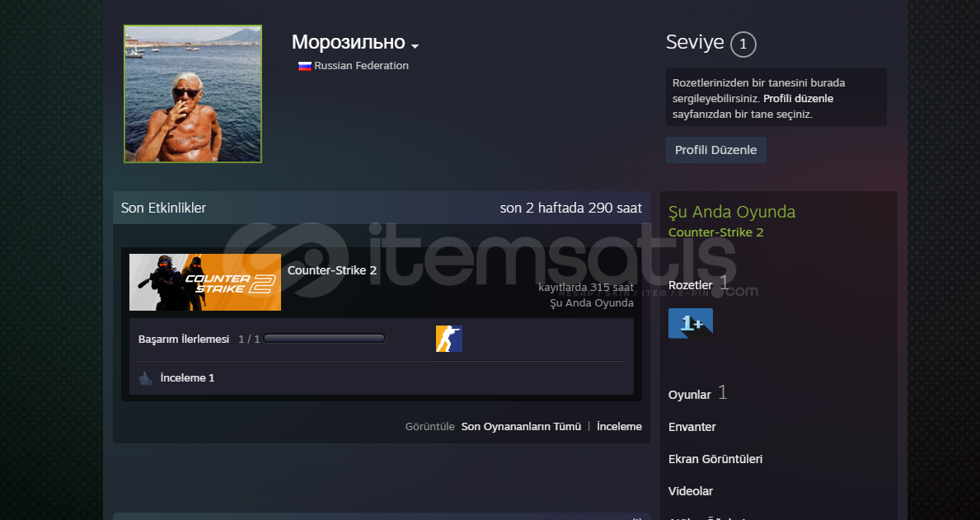The height and width of the screenshot is (520, 980).
Task: Click the Şu Anda Oyunda status heading
Action: click(x=732, y=212)
